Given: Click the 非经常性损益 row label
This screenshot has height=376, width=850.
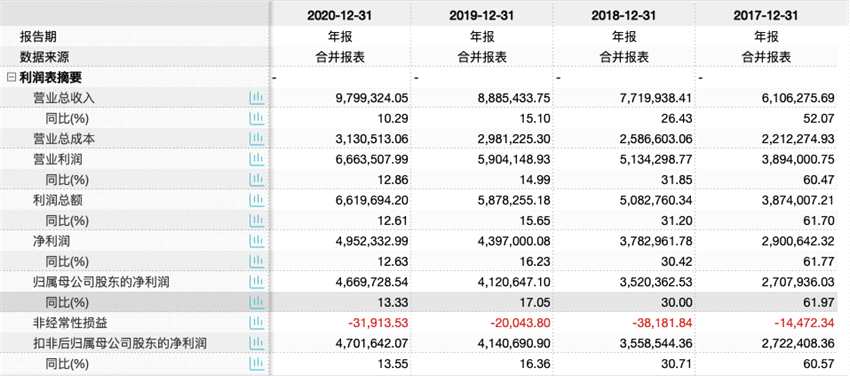Looking at the screenshot, I should 70,322.
